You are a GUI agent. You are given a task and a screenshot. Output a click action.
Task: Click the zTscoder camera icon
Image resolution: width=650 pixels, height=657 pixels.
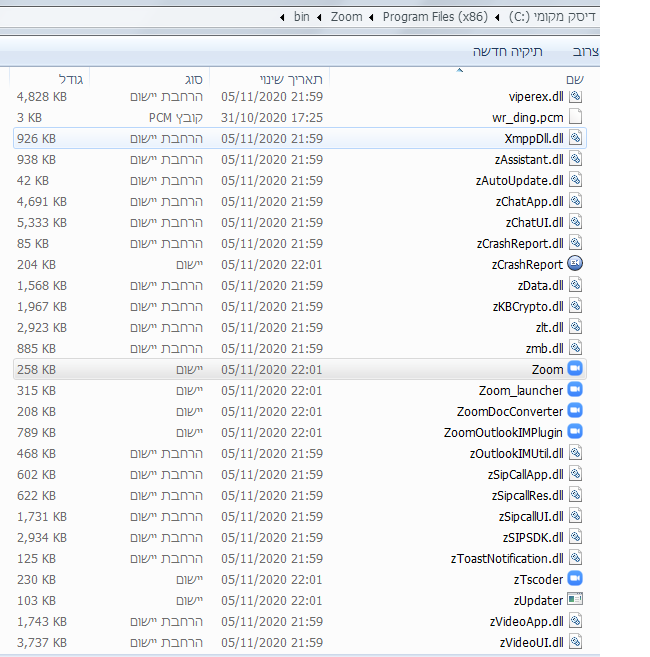[575, 579]
